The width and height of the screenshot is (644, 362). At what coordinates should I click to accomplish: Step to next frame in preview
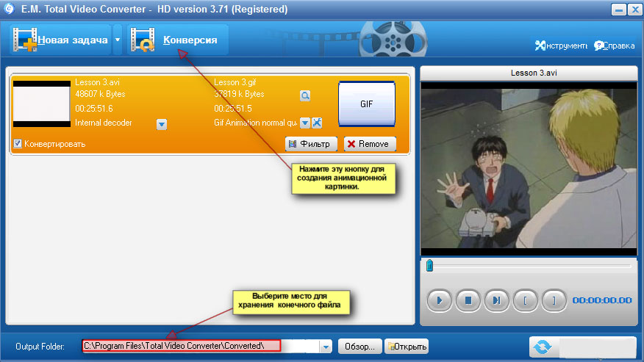(496, 300)
